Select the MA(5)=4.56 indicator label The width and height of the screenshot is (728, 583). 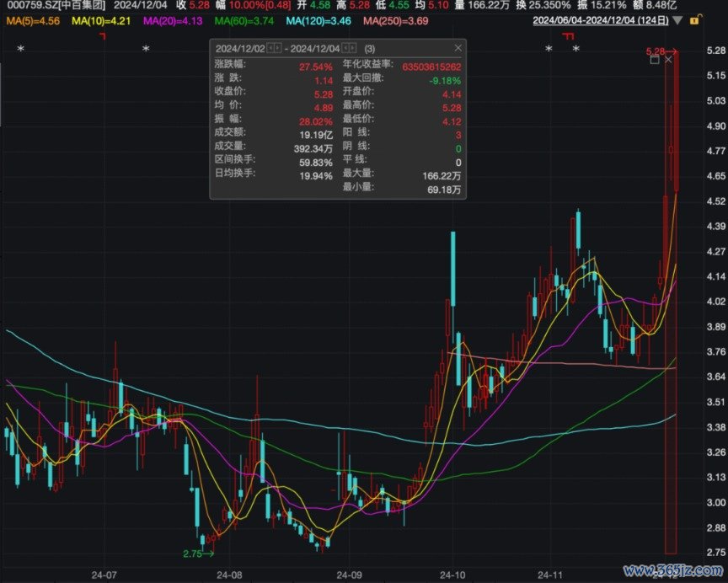click(x=33, y=21)
